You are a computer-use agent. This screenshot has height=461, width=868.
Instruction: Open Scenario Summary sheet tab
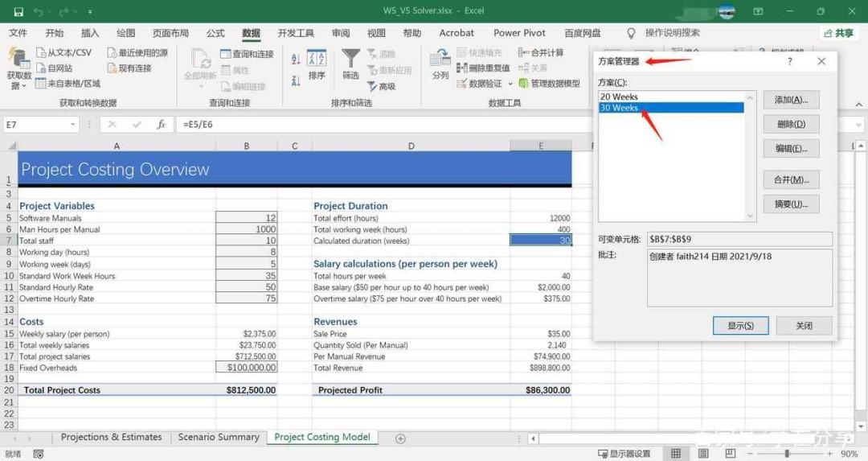[219, 437]
